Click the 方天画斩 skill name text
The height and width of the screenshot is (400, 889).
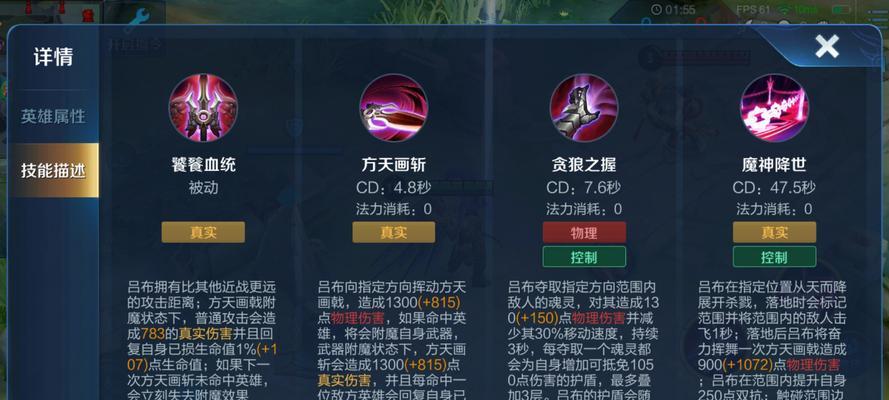click(x=393, y=165)
